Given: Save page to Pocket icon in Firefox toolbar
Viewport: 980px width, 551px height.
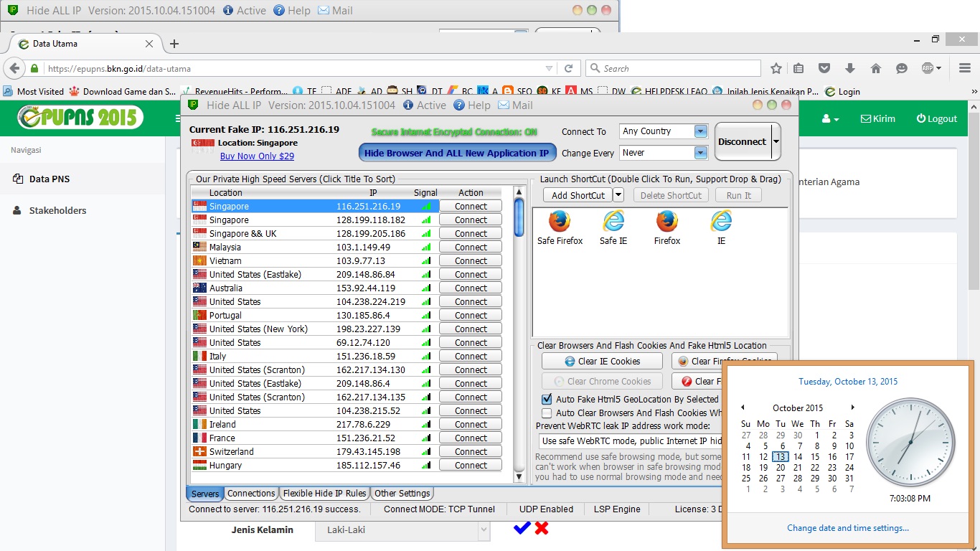Looking at the screenshot, I should click(824, 68).
